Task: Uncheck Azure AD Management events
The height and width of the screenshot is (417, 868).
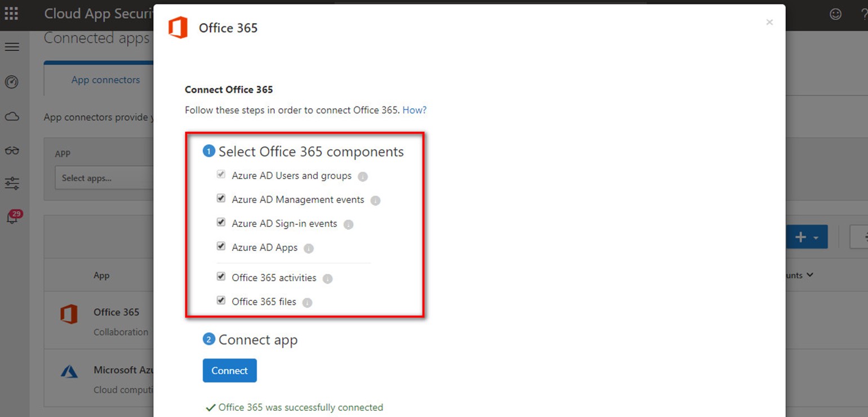Action: click(221, 198)
